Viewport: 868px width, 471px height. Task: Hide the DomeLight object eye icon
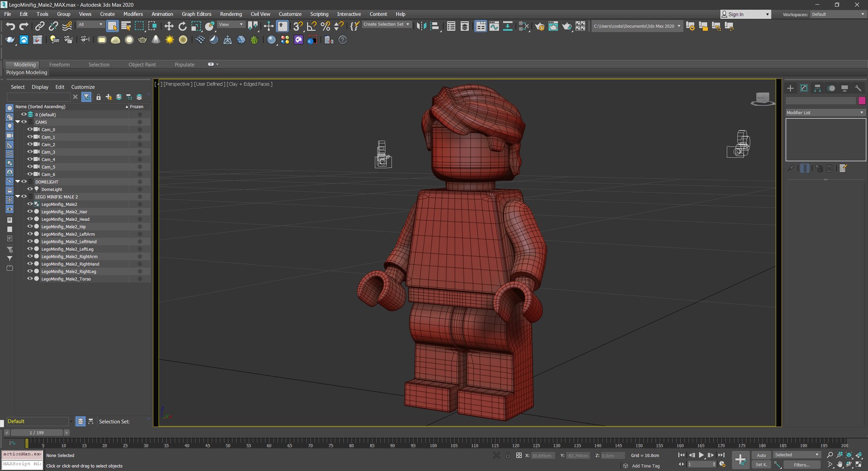(30, 189)
